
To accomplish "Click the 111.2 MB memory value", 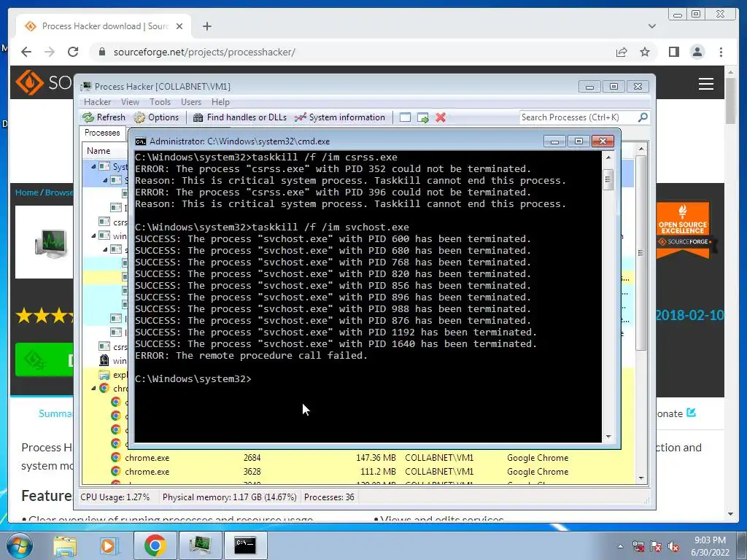I will pyautogui.click(x=378, y=472).
